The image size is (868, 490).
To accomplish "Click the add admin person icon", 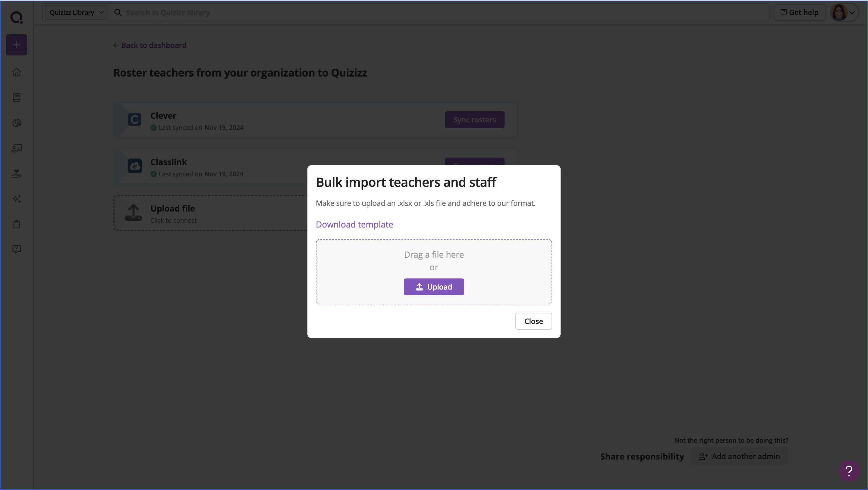I will point(703,456).
